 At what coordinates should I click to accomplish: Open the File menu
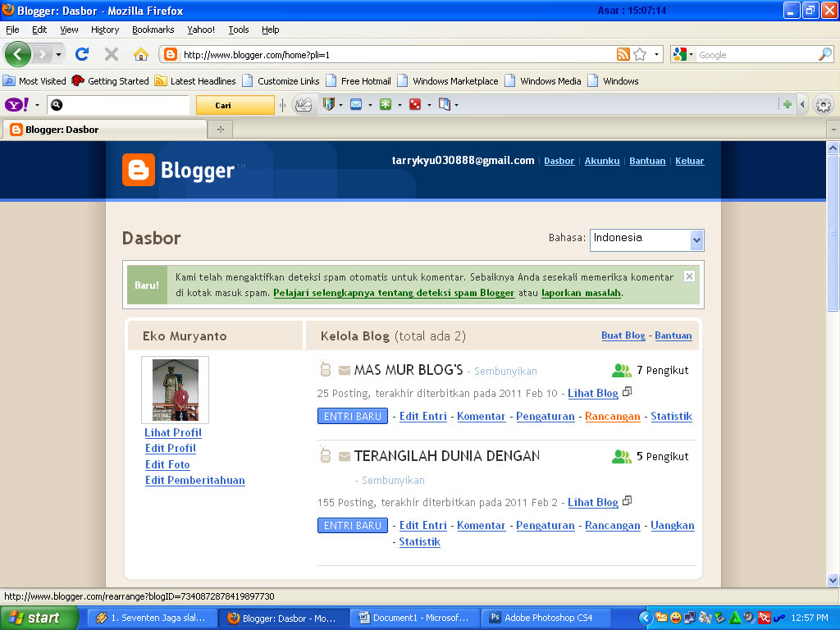point(12,30)
